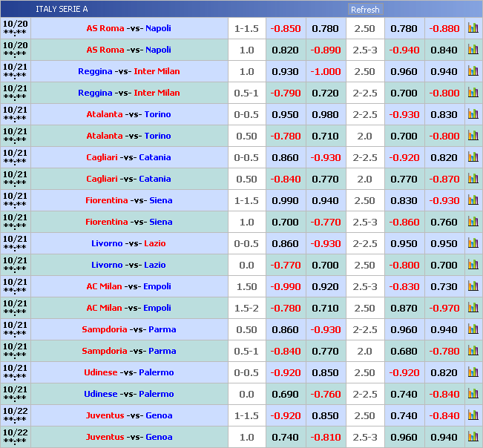The width and height of the screenshot is (483, 448).
Task: Click chart icon for AC Milan-Empoli 1.50 row
Action: pos(473,286)
